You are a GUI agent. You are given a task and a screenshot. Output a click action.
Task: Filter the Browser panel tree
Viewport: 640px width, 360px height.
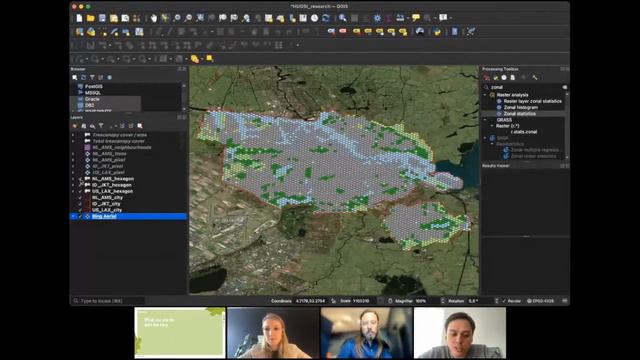click(92, 77)
